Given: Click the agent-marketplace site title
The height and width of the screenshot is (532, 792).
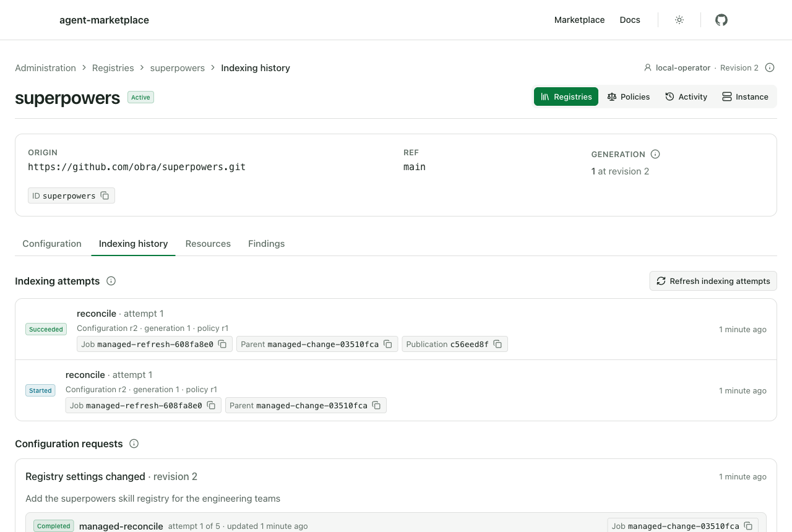Looking at the screenshot, I should pos(104,20).
